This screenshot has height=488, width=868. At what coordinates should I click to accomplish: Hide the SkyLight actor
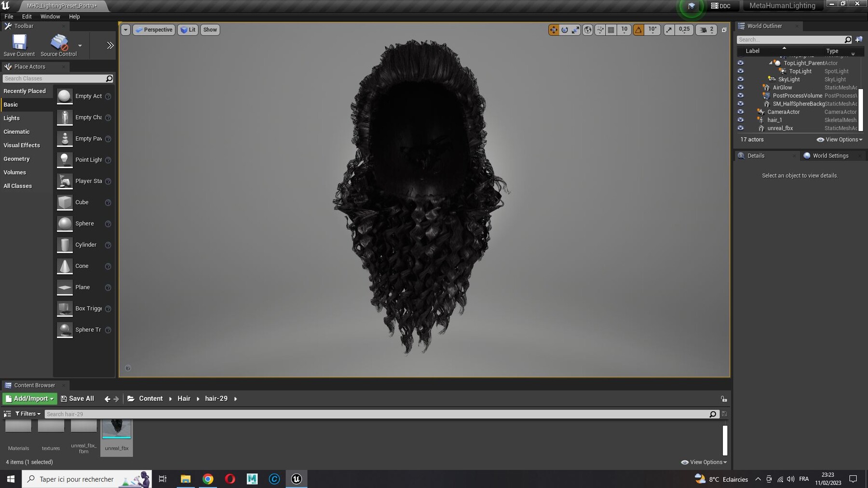pos(740,79)
